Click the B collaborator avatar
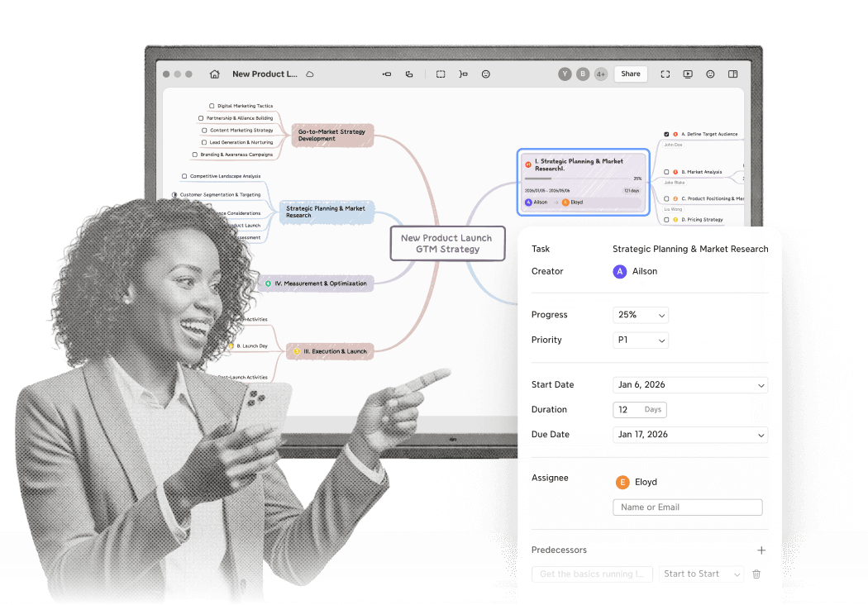Screen dimensions: 868x605 point(582,74)
